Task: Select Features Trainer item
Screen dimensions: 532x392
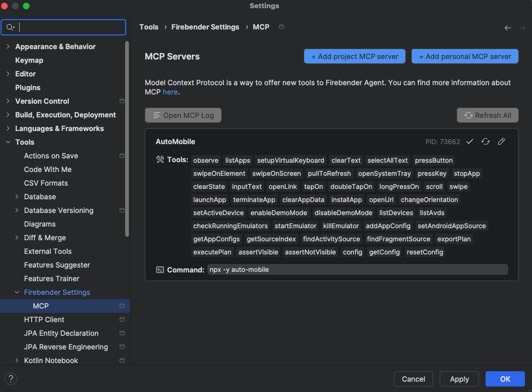Action: pos(51,278)
